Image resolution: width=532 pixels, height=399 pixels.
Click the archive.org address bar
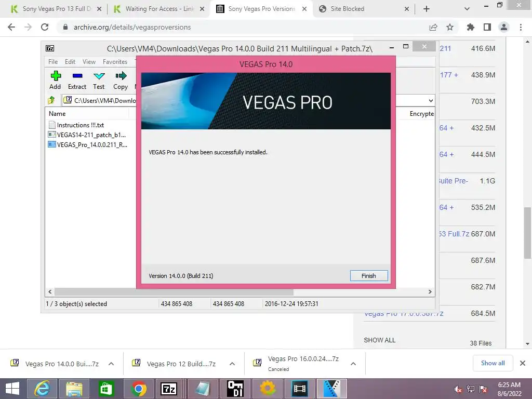pyautogui.click(x=241, y=27)
